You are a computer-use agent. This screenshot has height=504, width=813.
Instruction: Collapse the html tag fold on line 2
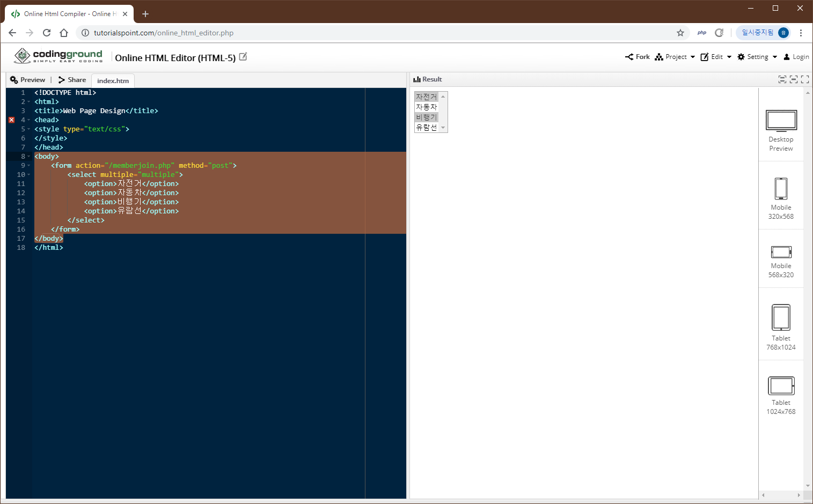pos(28,101)
